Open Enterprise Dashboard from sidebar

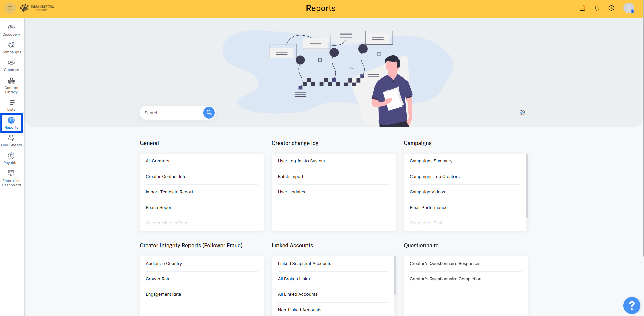click(11, 178)
